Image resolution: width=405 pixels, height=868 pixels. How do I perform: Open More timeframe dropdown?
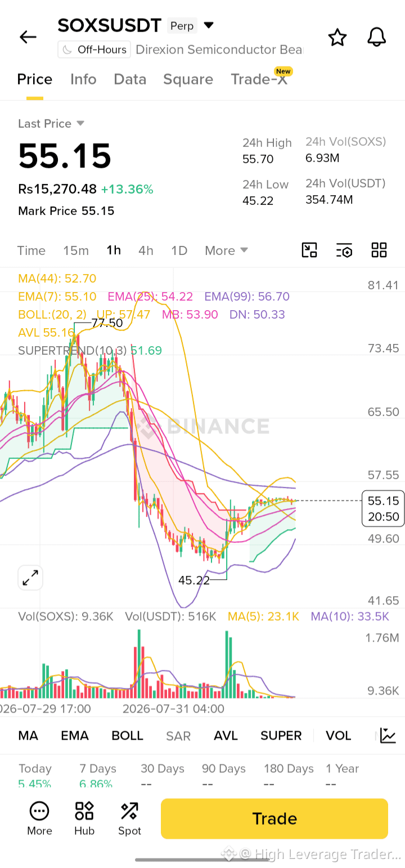pos(227,250)
